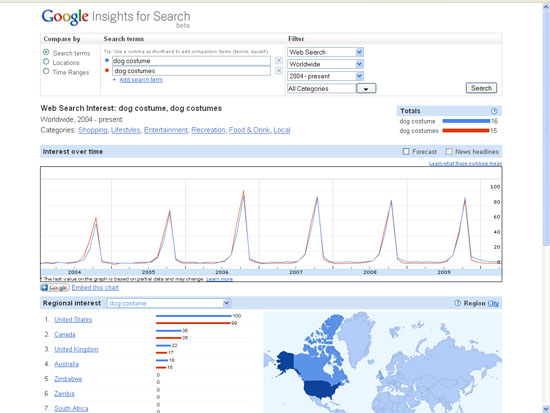Open the United States region link
Image resolution: width=550 pixels, height=413 pixels.
73,320
